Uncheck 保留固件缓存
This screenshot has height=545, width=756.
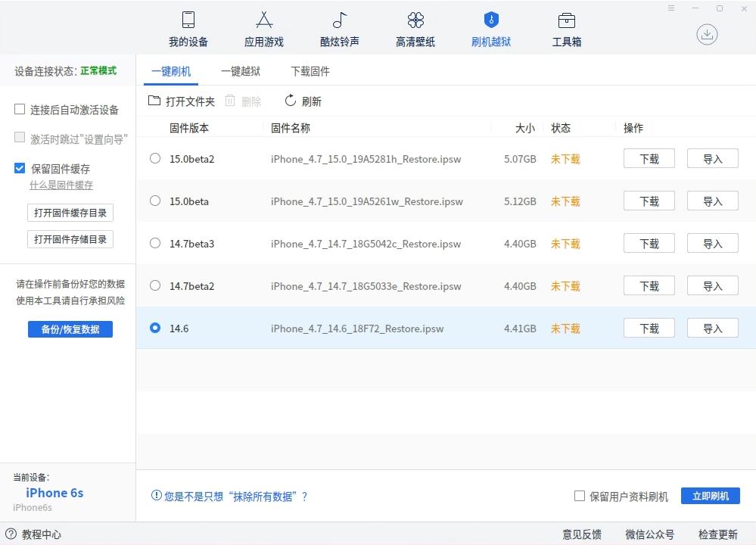pyautogui.click(x=19, y=168)
